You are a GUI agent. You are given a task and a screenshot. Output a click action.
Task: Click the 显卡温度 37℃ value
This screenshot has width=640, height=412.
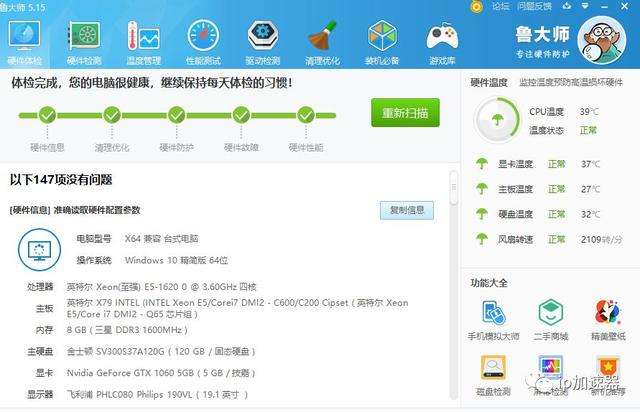590,164
